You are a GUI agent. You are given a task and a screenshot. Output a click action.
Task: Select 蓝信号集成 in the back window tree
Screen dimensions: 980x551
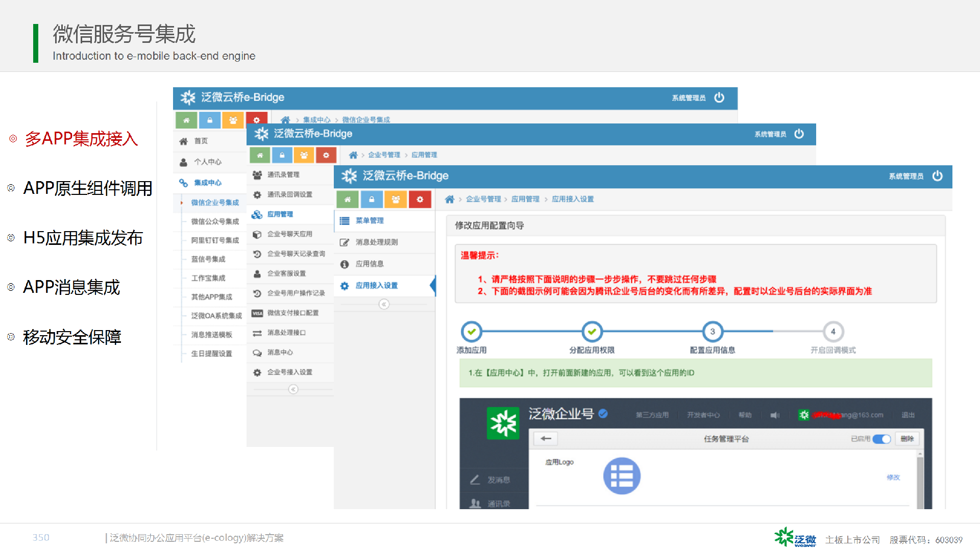[x=208, y=260]
